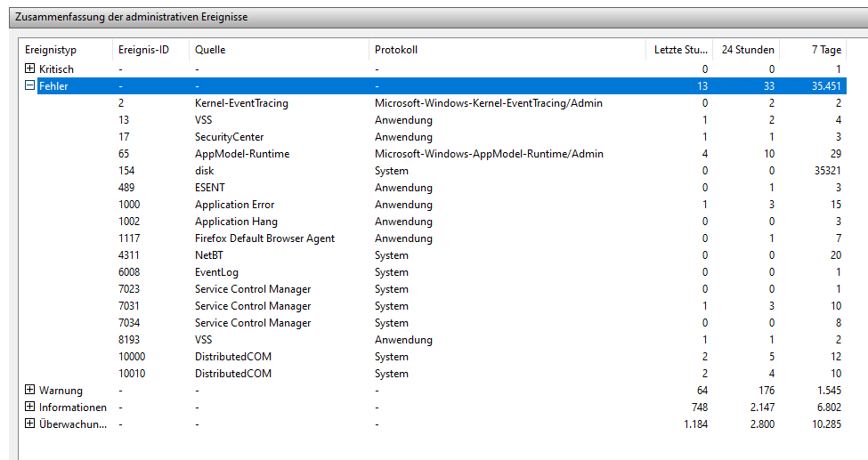Click the Zusammenfassung der administrativen Ereignisse header
Screen dimensions: 868x460
click(x=131, y=17)
